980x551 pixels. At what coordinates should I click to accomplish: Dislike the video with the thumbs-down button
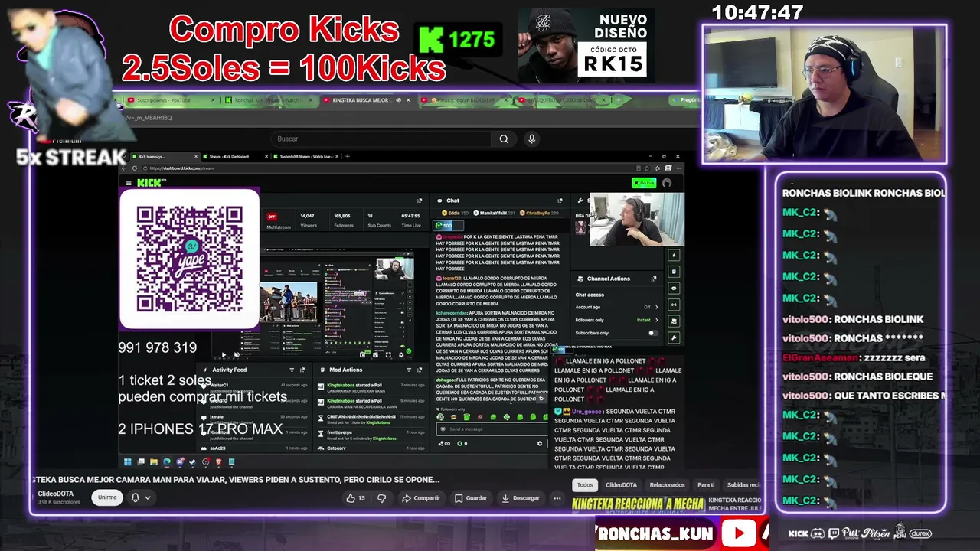(x=382, y=498)
